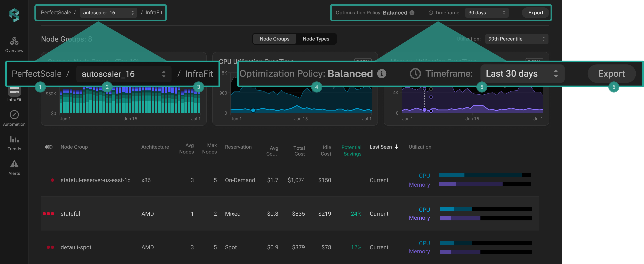Sort by the Max Nodes column header
Viewport: 644px width, 264px height.
click(x=209, y=148)
